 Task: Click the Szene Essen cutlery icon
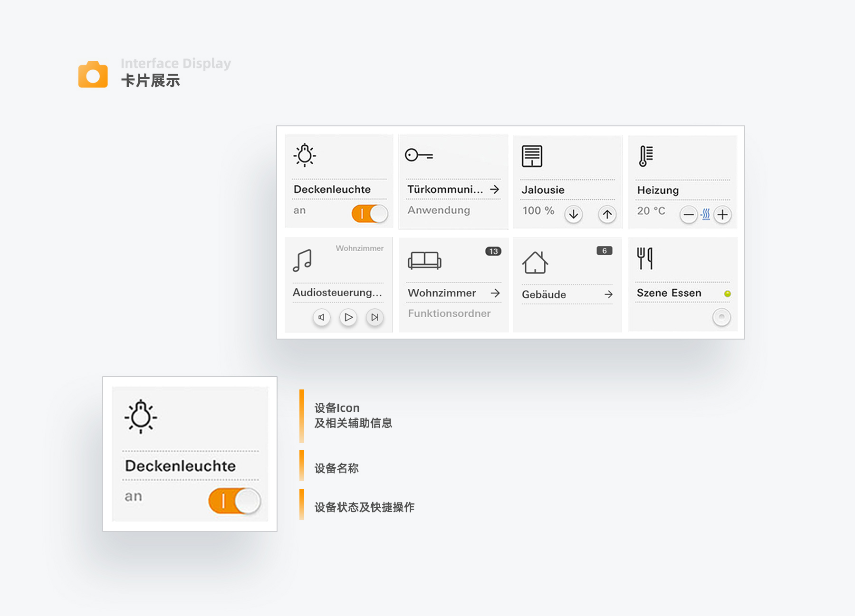(x=645, y=259)
